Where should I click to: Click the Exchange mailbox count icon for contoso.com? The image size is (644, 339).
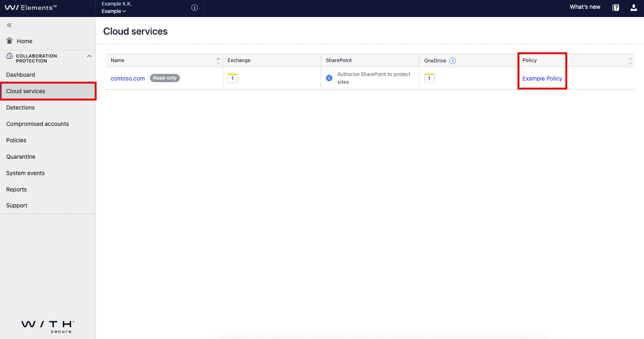(233, 78)
